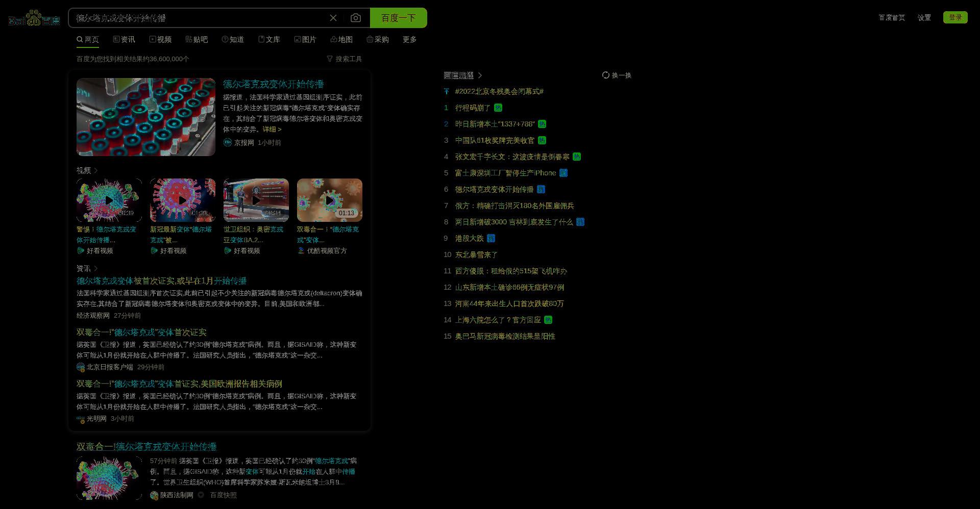This screenshot has height=509, width=980.
Task: Open hot search item 6 德尔塔克戎变体开始传播
Action: coord(495,189)
